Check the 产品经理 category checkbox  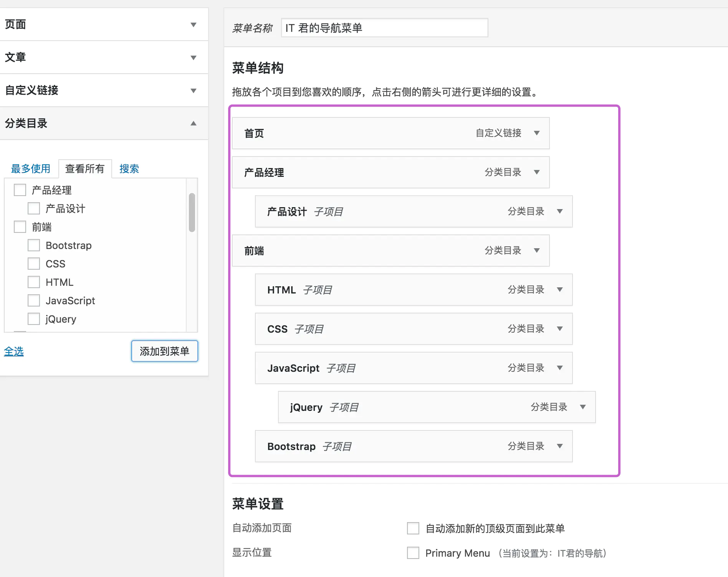(20, 190)
